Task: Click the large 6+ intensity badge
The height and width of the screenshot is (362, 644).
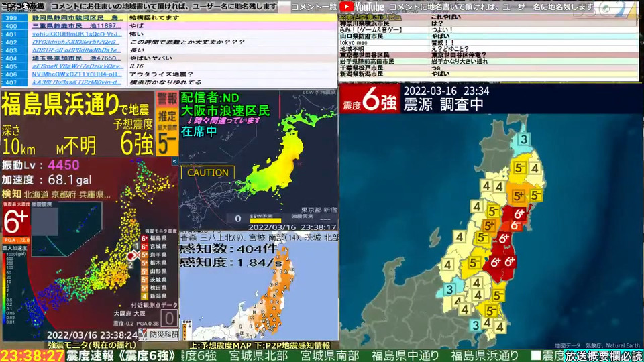Action: (15, 222)
